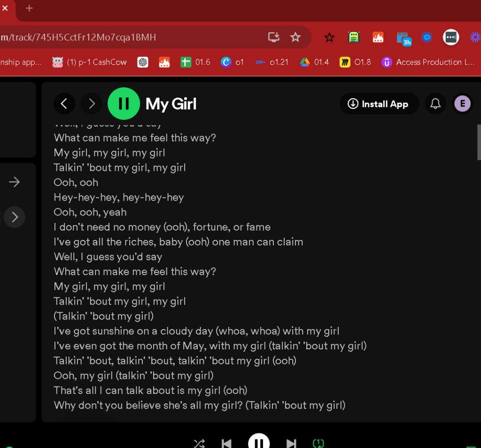481x448 pixels.
Task: Click lyric 'Ooh, my girl (talkin' 'bout my girl)'
Action: pyautogui.click(x=133, y=376)
